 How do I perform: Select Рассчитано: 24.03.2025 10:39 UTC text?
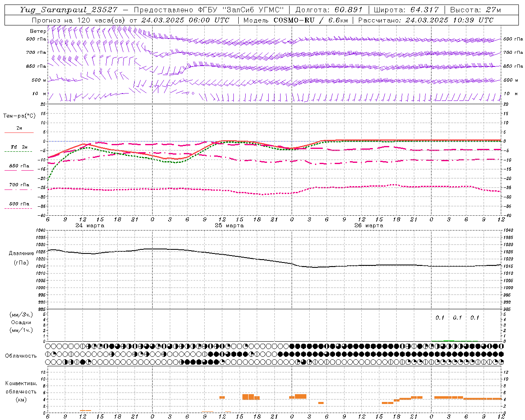click(426, 20)
